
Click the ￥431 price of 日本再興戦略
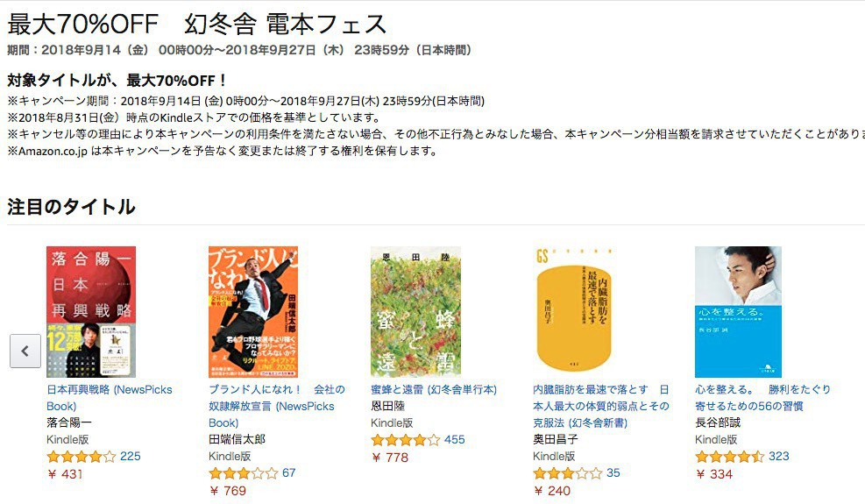pyautogui.click(x=65, y=474)
